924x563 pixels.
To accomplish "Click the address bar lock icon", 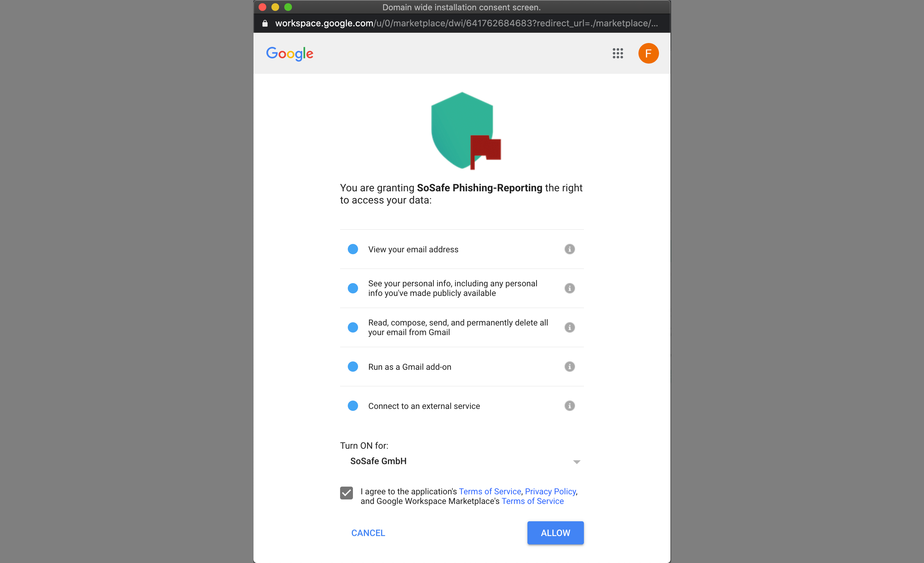I will [x=265, y=23].
